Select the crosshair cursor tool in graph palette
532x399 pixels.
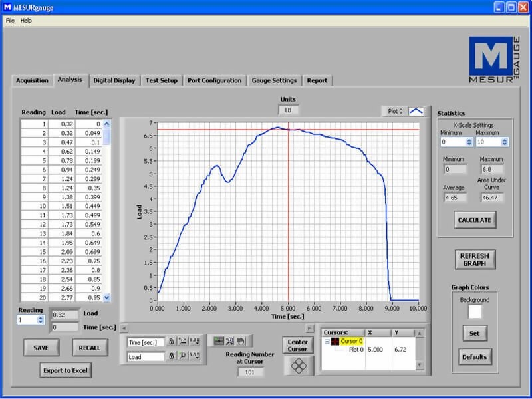[x=219, y=341]
